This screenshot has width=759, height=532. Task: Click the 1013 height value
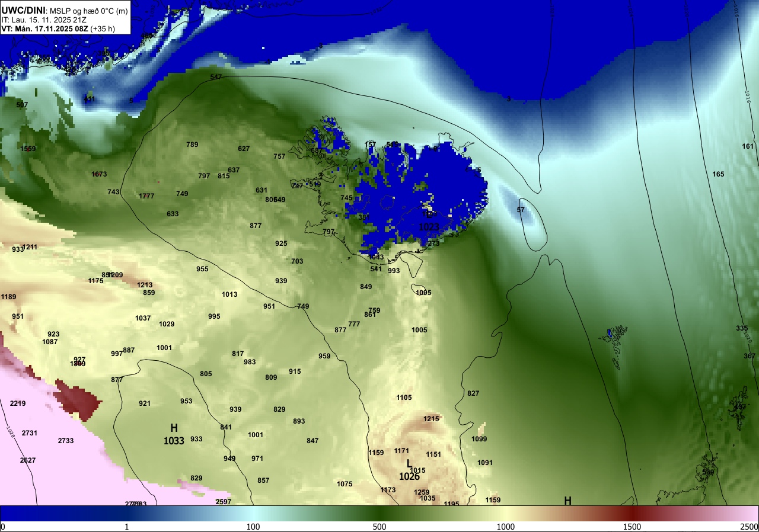tap(229, 294)
